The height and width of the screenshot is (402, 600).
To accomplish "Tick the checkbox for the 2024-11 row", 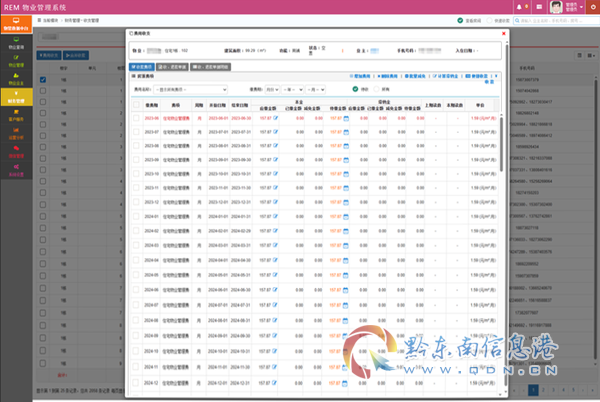I will [135, 367].
